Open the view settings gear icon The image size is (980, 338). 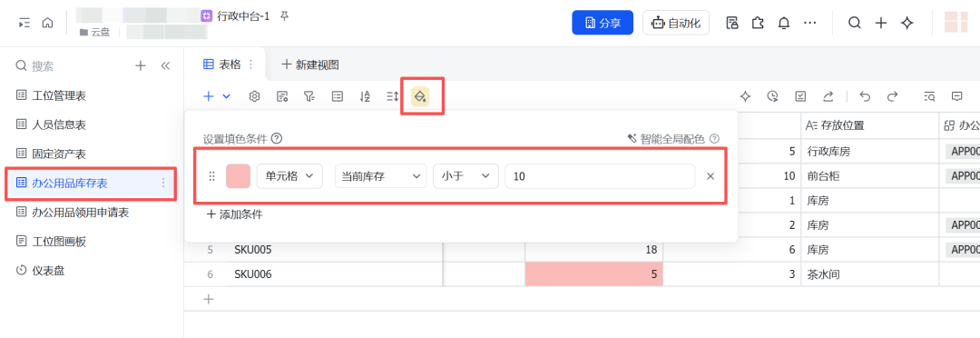click(254, 96)
